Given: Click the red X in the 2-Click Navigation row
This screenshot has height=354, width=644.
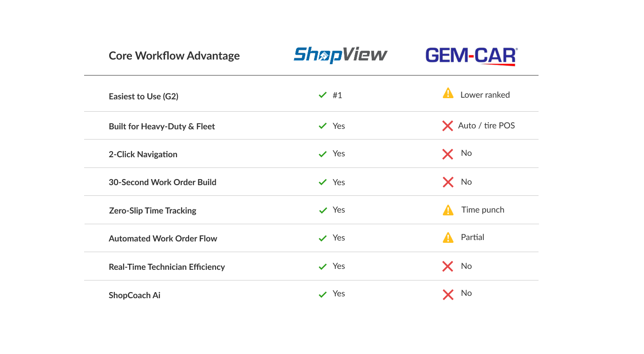Looking at the screenshot, I should pyautogui.click(x=447, y=154).
